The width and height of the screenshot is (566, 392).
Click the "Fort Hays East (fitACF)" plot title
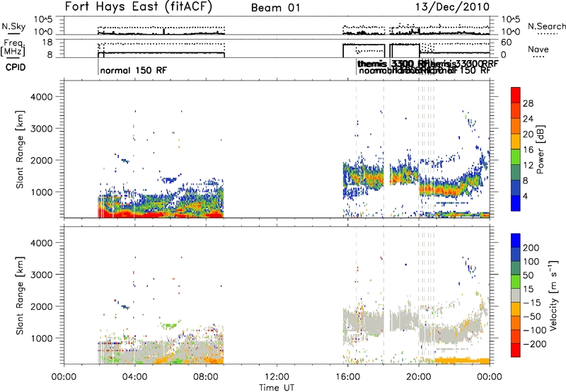[139, 6]
